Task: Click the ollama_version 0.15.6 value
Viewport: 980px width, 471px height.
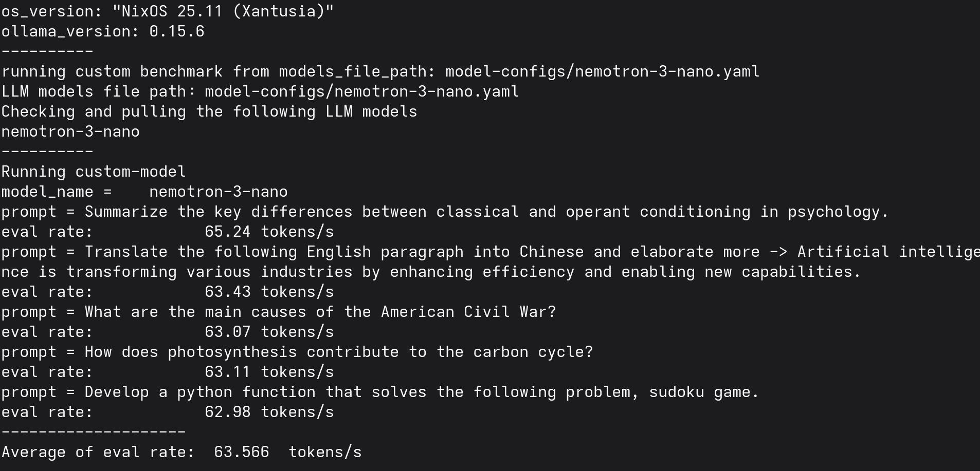Action: [176, 31]
